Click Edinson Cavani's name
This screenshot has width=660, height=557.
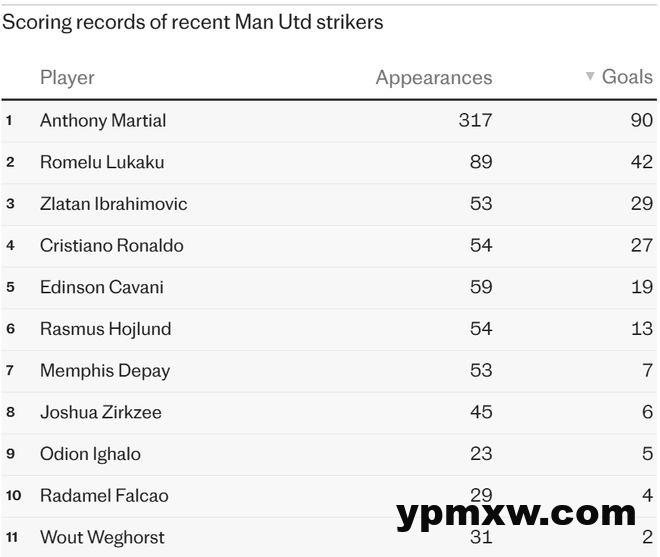click(x=102, y=287)
